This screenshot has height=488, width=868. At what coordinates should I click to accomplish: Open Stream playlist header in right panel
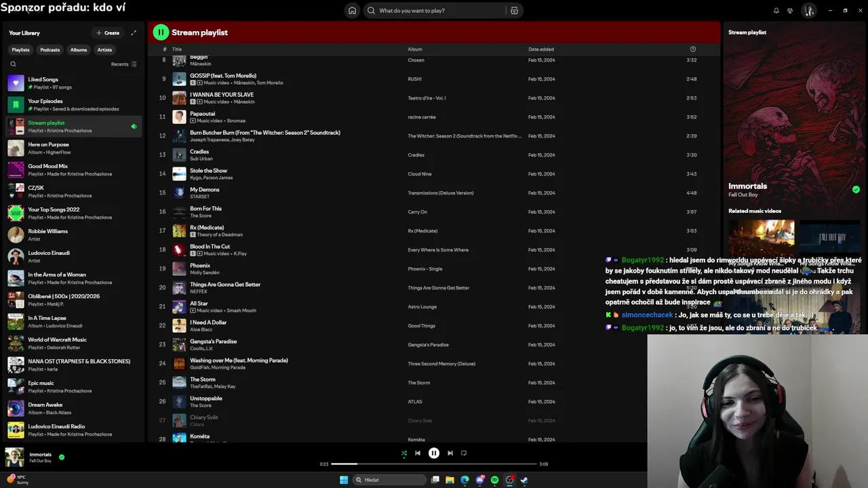pyautogui.click(x=747, y=33)
